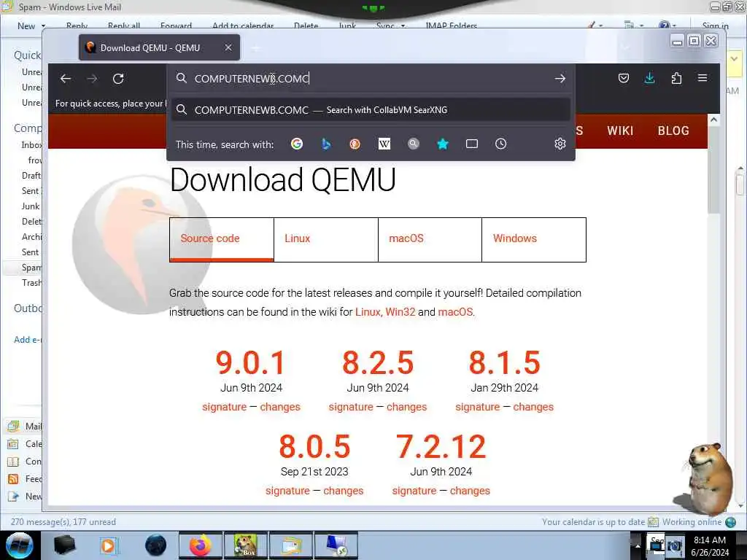The image size is (747, 560).
Task: Click the page vertical scrollbar thumb
Action: 713,171
